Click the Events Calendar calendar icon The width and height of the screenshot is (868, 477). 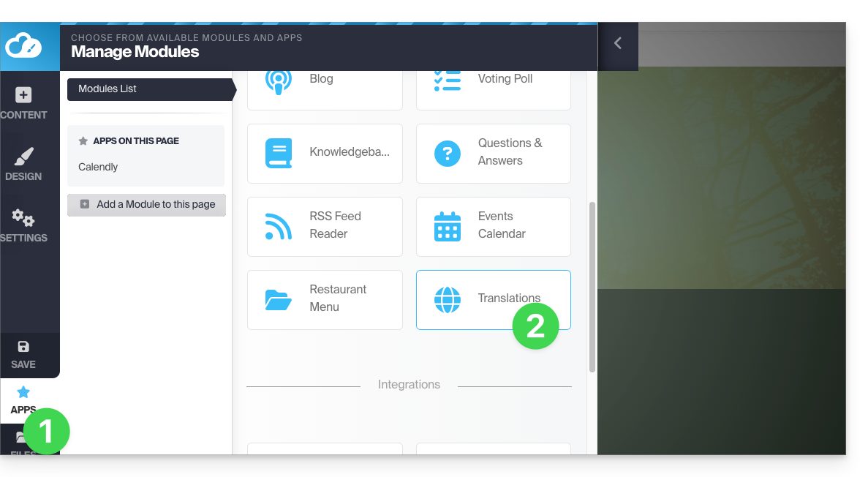tap(448, 227)
